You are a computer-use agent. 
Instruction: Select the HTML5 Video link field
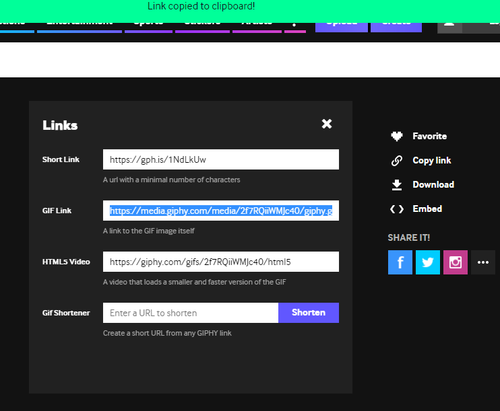(221, 262)
